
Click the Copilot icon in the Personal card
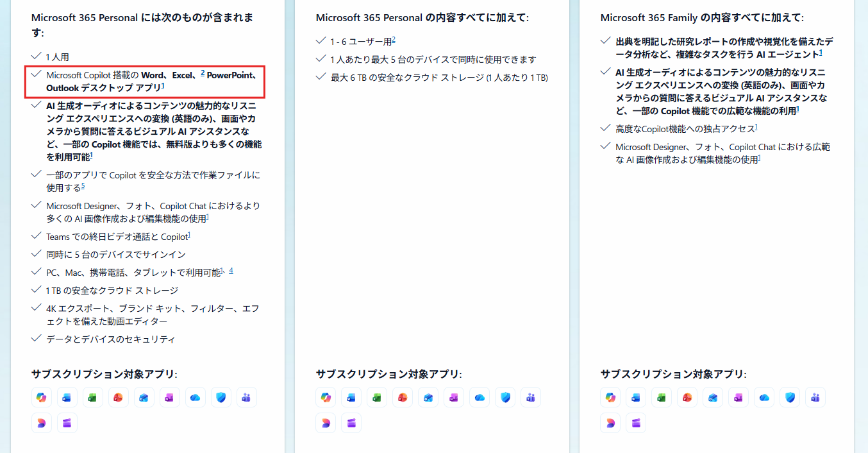click(42, 397)
